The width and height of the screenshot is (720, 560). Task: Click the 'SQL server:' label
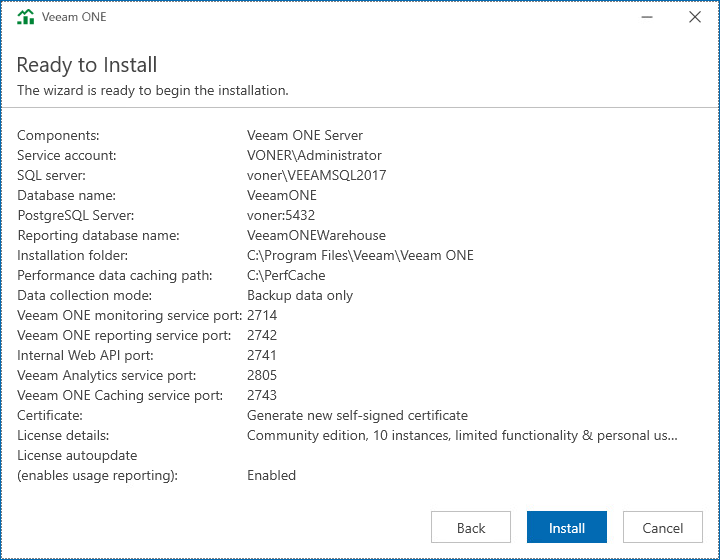point(51,175)
